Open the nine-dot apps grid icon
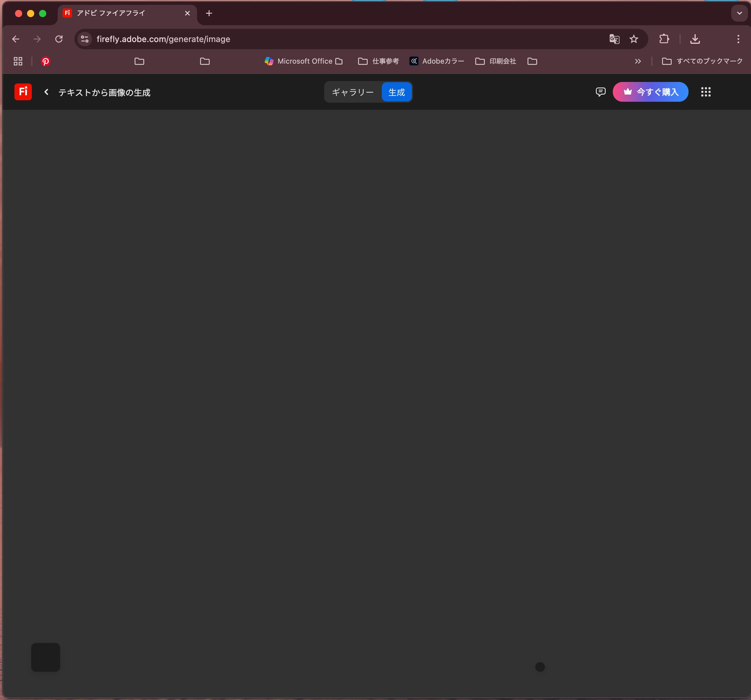 [x=706, y=92]
